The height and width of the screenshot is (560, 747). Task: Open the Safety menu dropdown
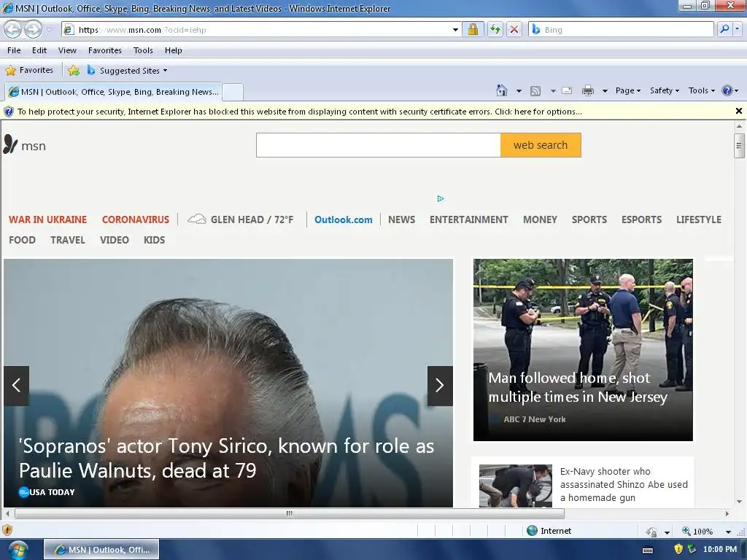point(664,90)
